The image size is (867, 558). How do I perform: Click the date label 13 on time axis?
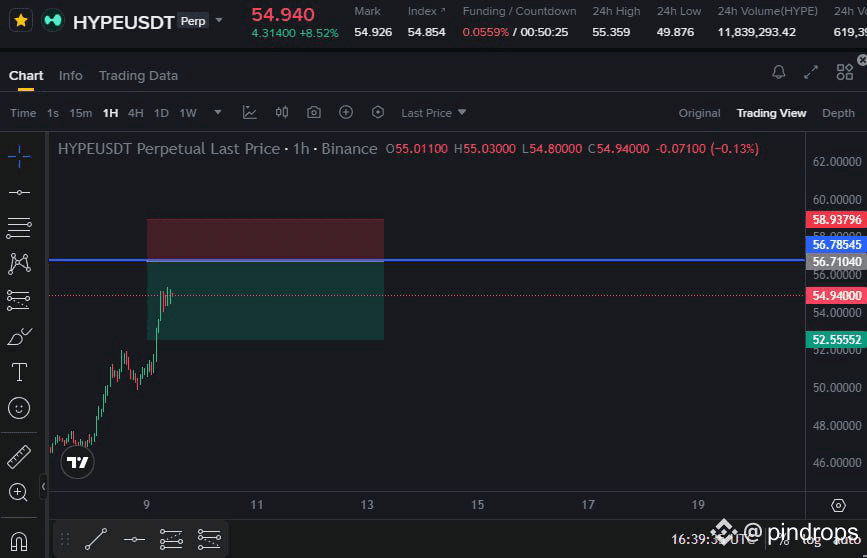coord(367,504)
